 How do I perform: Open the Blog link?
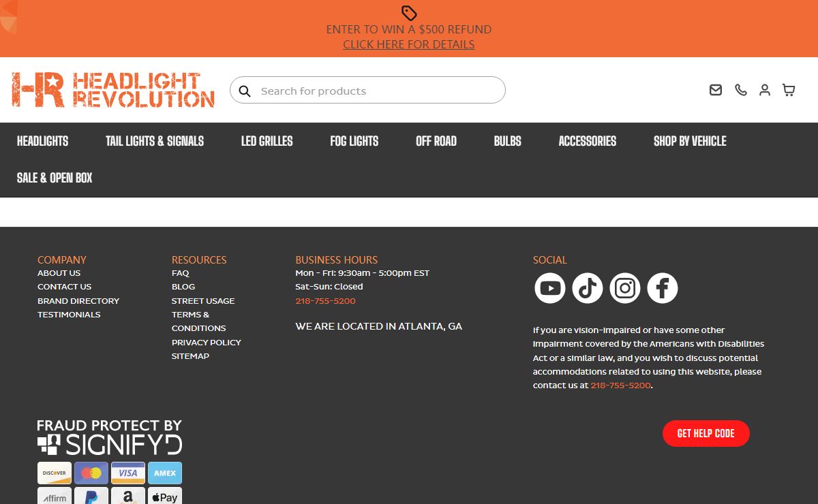coord(183,287)
